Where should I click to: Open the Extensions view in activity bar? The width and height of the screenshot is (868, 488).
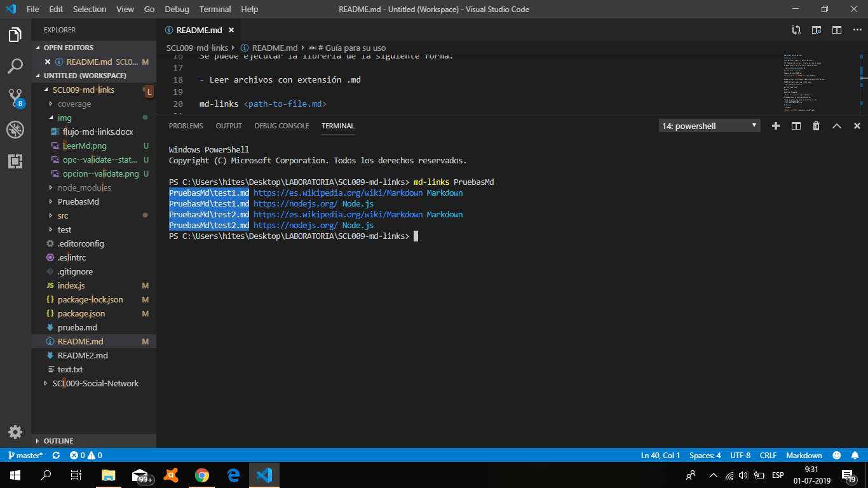click(15, 161)
